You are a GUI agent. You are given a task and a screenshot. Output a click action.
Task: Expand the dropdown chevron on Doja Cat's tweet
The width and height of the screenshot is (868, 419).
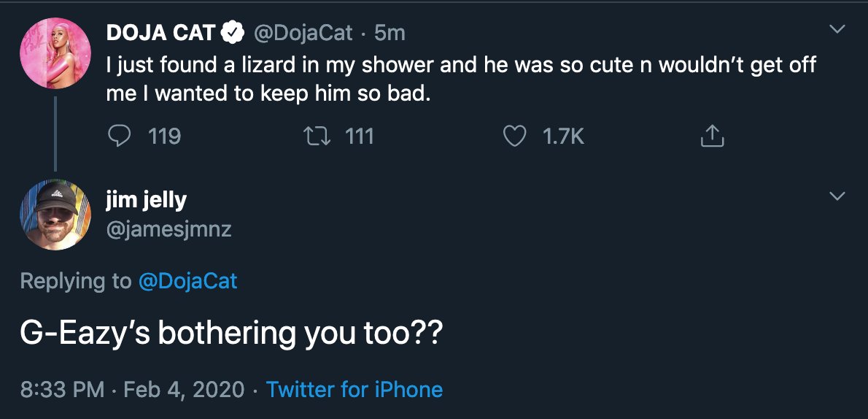838,30
